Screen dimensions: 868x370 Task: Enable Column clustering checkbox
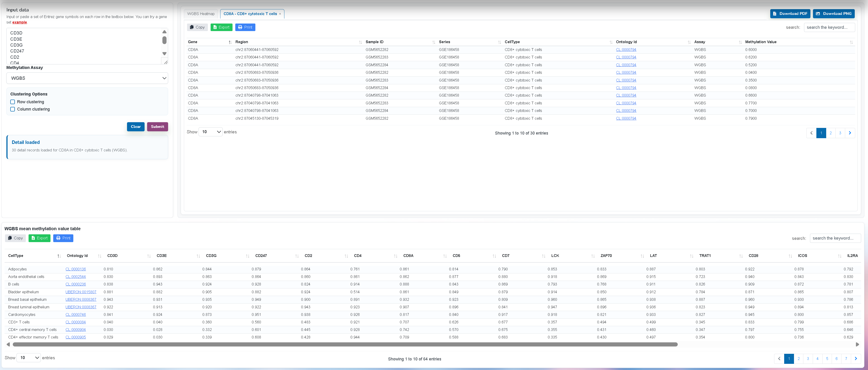coord(13,110)
